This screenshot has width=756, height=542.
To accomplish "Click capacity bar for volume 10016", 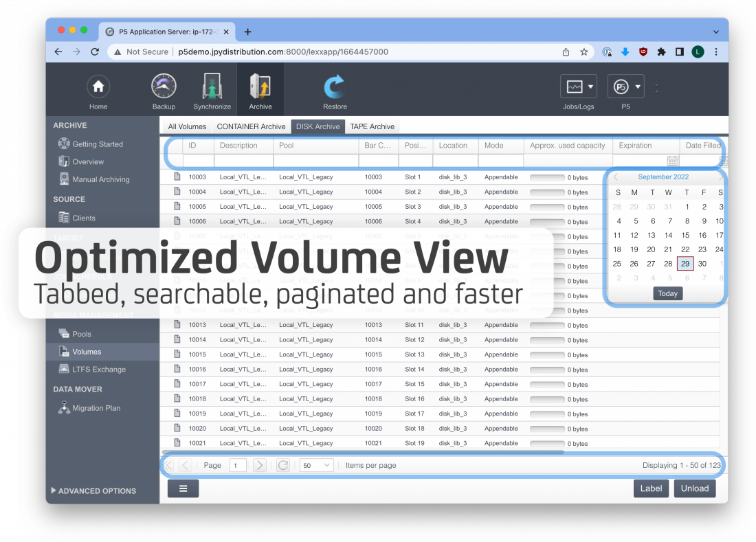I will [x=547, y=370].
